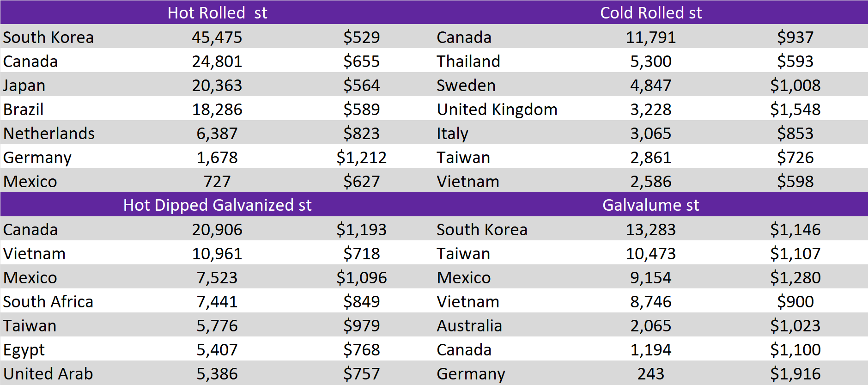Viewport: 868px width, 385px height.
Task: Select the Galvalume st section header
Action: pyautogui.click(x=650, y=205)
